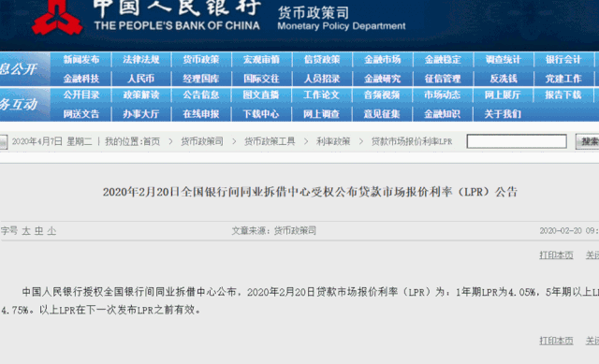The width and height of the screenshot is (599, 364).
Task: Open the 金融研究 menu item
Action: click(x=382, y=79)
